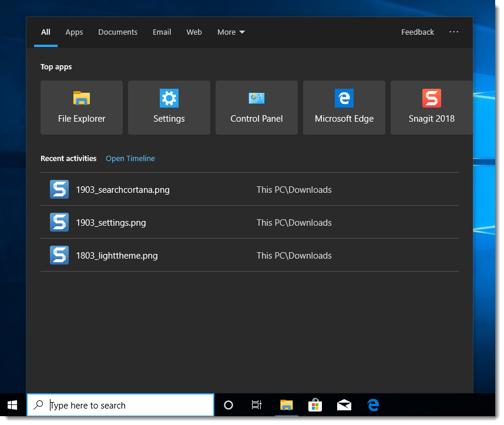The width and height of the screenshot is (504, 425).
Task: Click the Cortana circle icon on taskbar
Action: click(x=229, y=405)
